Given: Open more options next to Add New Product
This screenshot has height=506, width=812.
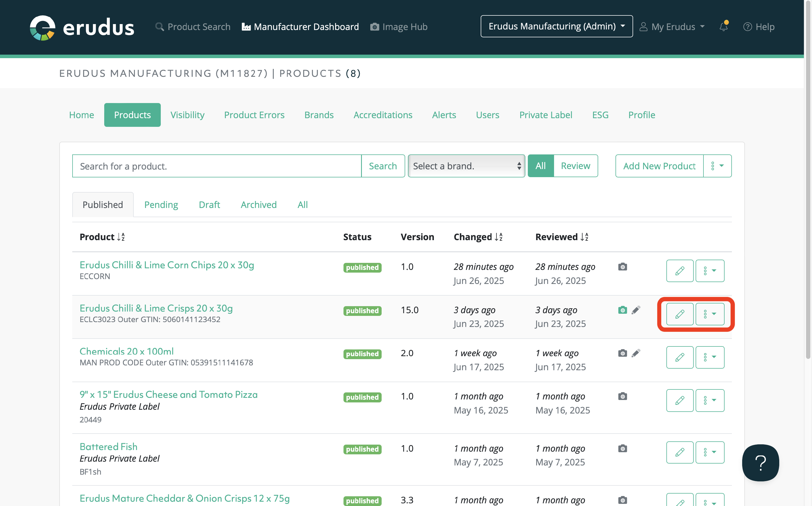Looking at the screenshot, I should pyautogui.click(x=717, y=166).
